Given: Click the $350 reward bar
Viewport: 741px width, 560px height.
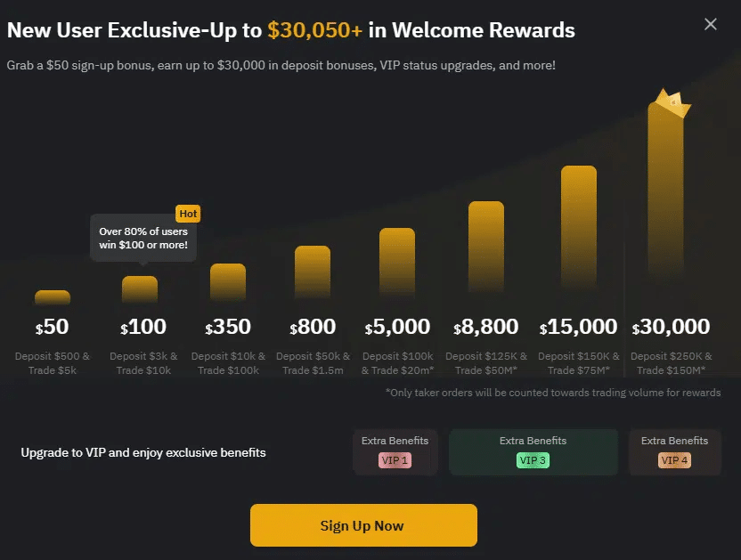Looking at the screenshot, I should click(x=228, y=283).
